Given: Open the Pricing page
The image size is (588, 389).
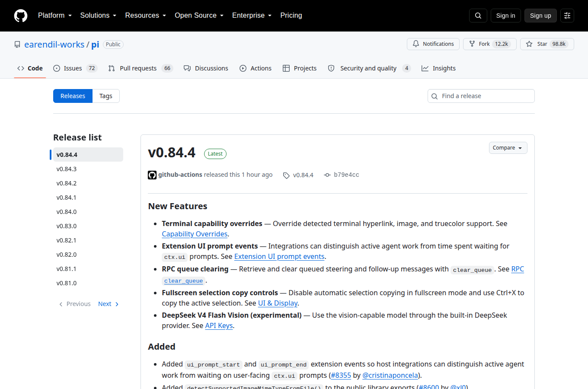Looking at the screenshot, I should click(x=291, y=16).
